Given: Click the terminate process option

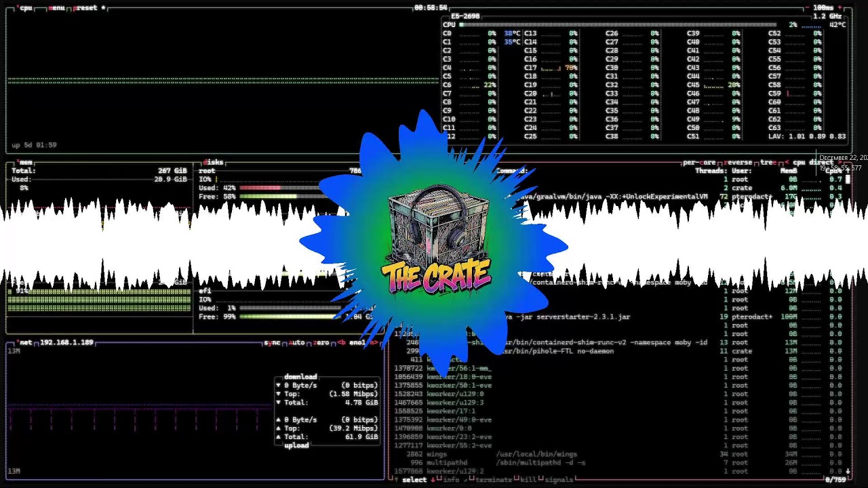Looking at the screenshot, I should [493, 480].
